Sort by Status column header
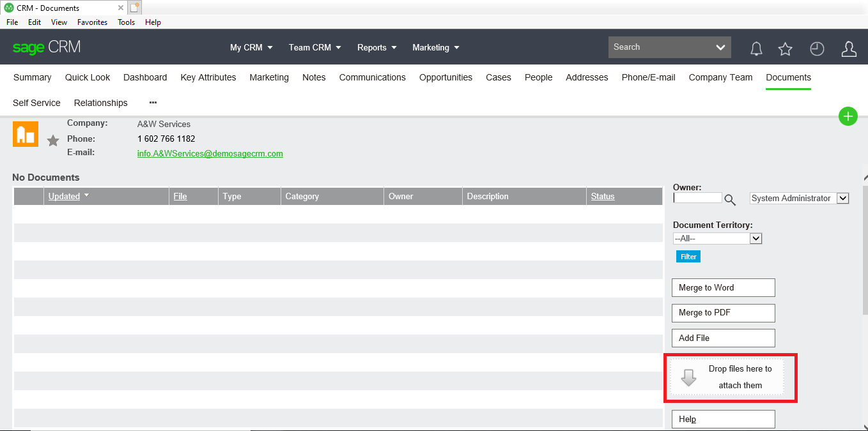Screen dimensions: 868x431 click(x=602, y=196)
